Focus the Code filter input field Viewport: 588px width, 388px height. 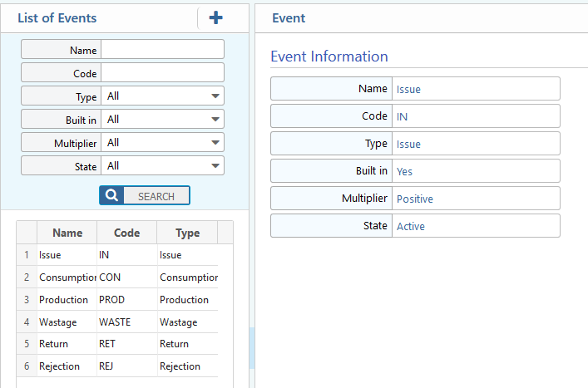162,72
